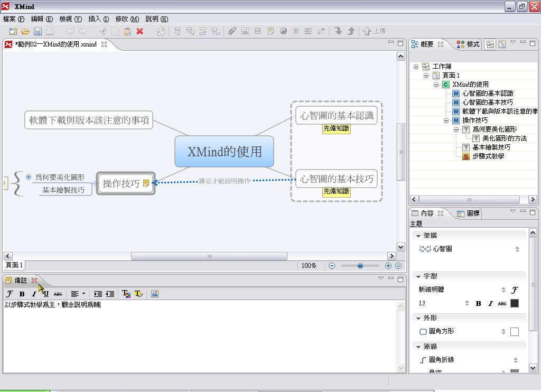This screenshot has width=541, height=392.
Task: Switch to the 圖標 tab
Action: tap(468, 213)
